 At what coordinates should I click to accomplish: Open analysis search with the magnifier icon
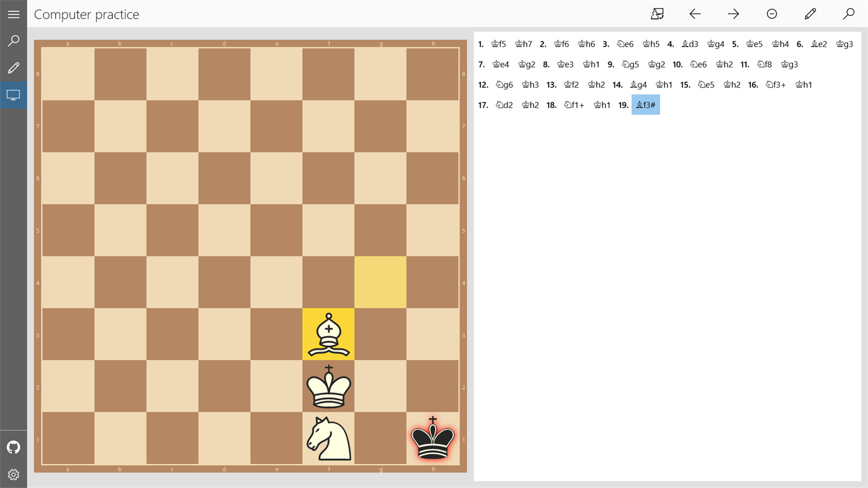[849, 13]
